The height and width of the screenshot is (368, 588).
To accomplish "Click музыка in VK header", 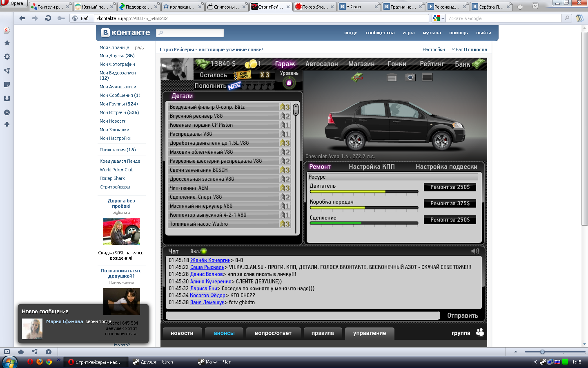I will point(432,33).
